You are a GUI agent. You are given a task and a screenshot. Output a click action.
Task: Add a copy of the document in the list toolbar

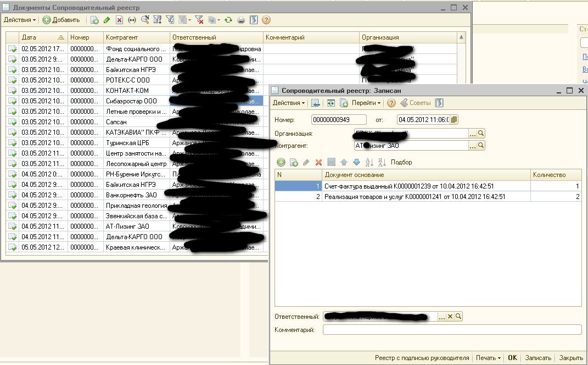click(x=94, y=20)
